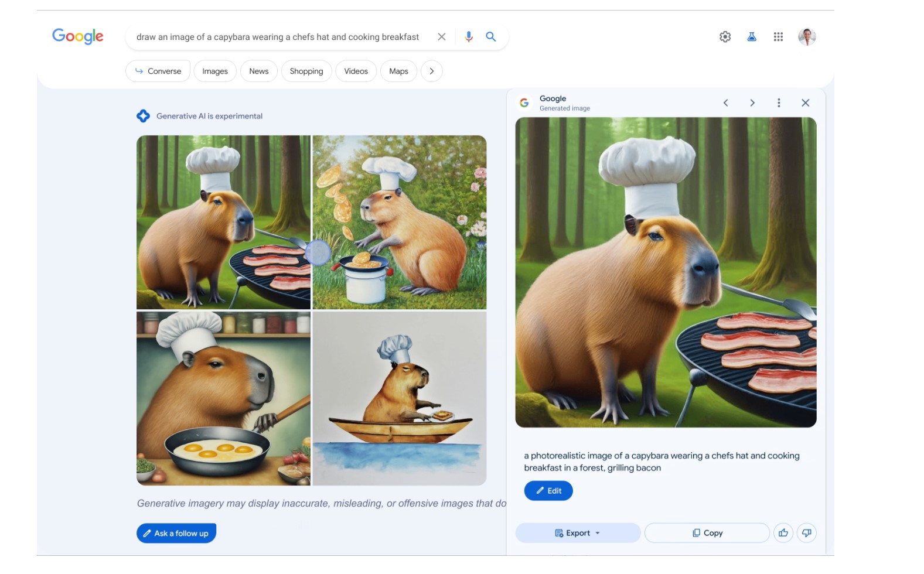Screen dimensions: 924x574
Task: Open more options three-dot menu
Action: pyautogui.click(x=779, y=103)
